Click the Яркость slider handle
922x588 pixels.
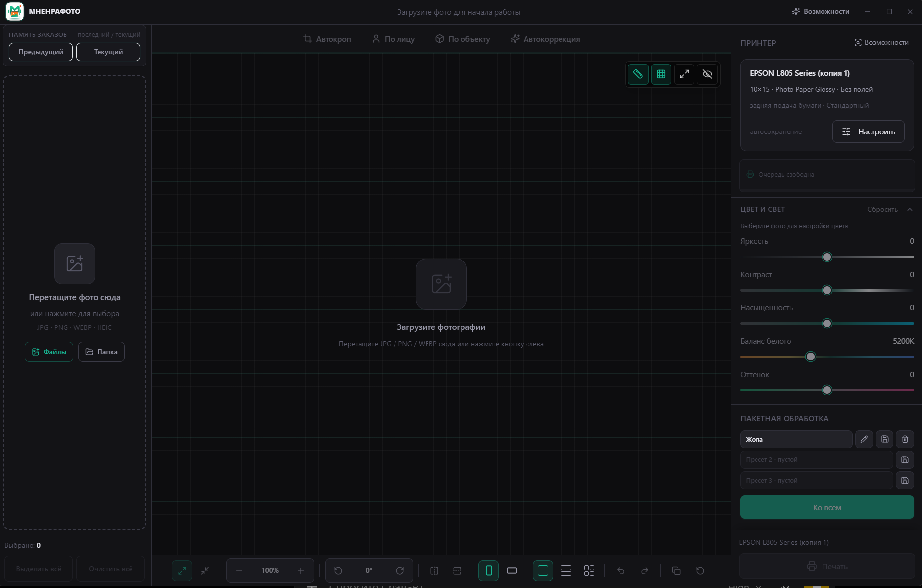coord(827,257)
